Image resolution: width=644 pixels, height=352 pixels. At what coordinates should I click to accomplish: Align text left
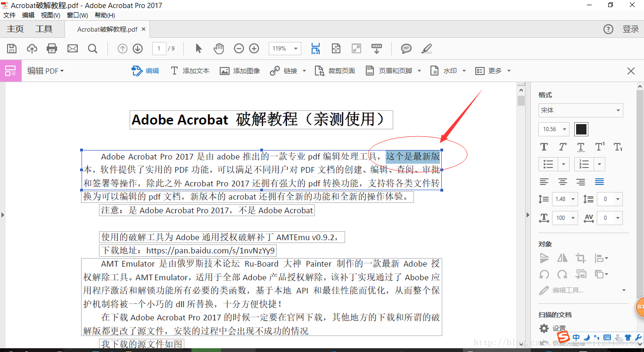544,182
